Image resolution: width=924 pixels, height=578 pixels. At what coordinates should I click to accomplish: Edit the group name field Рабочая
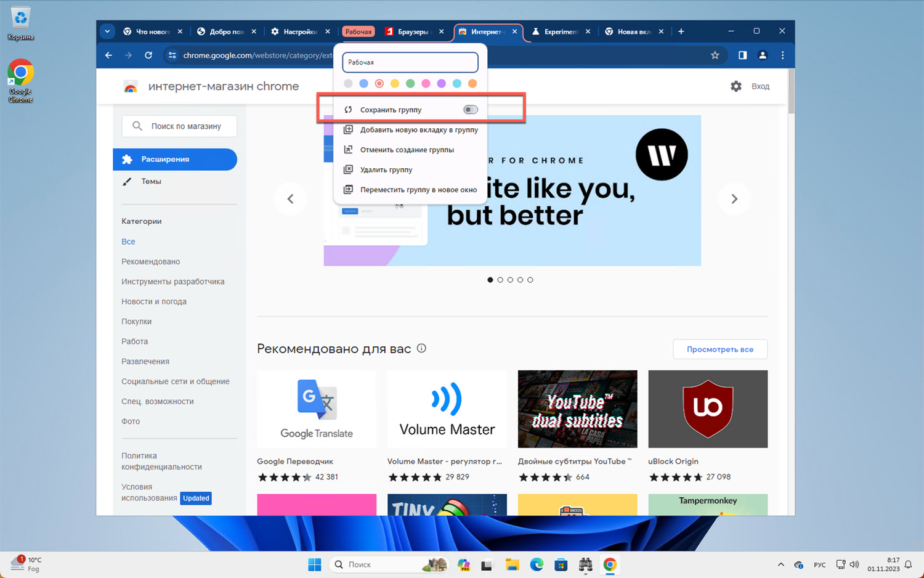[410, 62]
